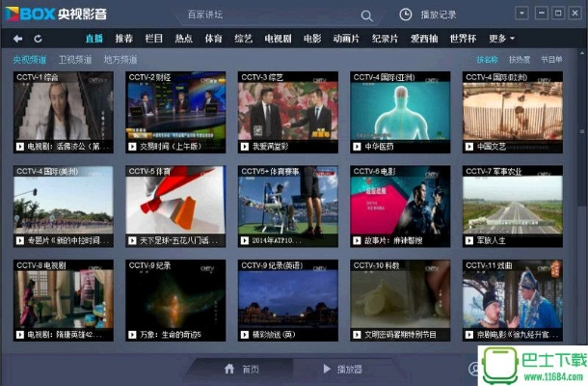The width and height of the screenshot is (588, 386).
Task: Go to 首页 home button
Action: pyautogui.click(x=241, y=369)
